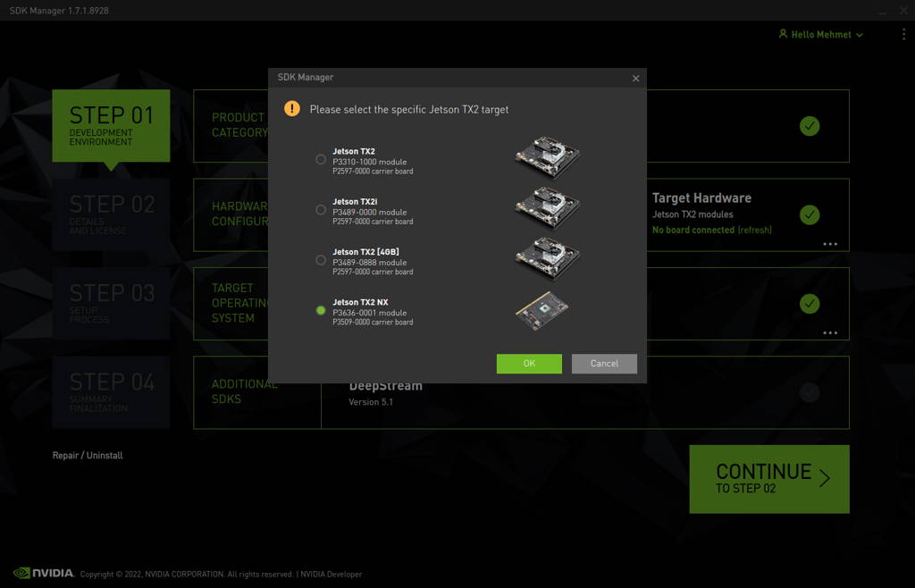Viewport: 915px width, 588px height.
Task: Click the P3489-0888 module text
Action: 369,263
